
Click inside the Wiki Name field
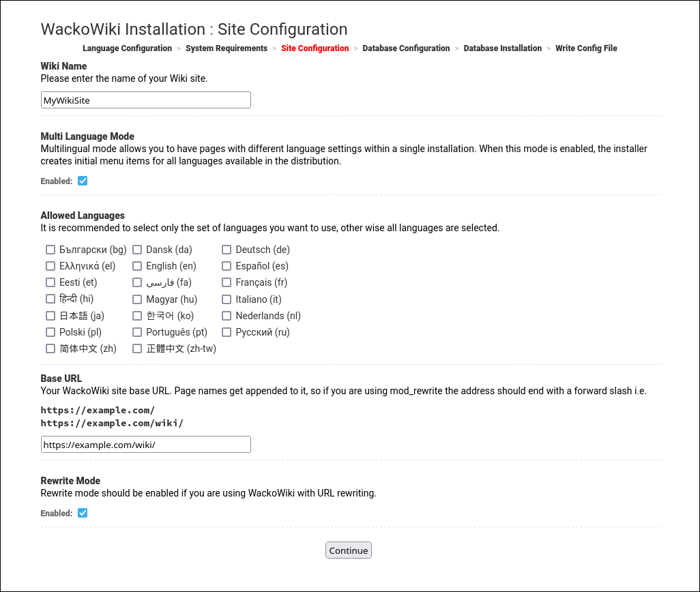tap(145, 100)
